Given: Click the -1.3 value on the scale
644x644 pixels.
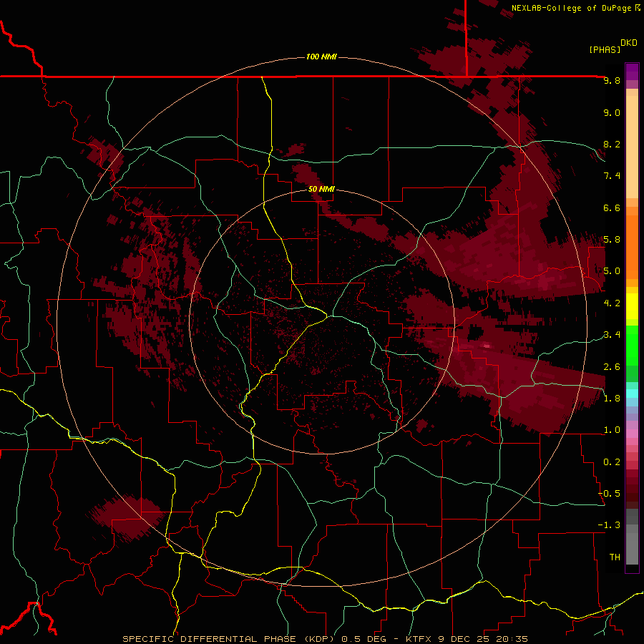Looking at the screenshot, I should 609,525.
